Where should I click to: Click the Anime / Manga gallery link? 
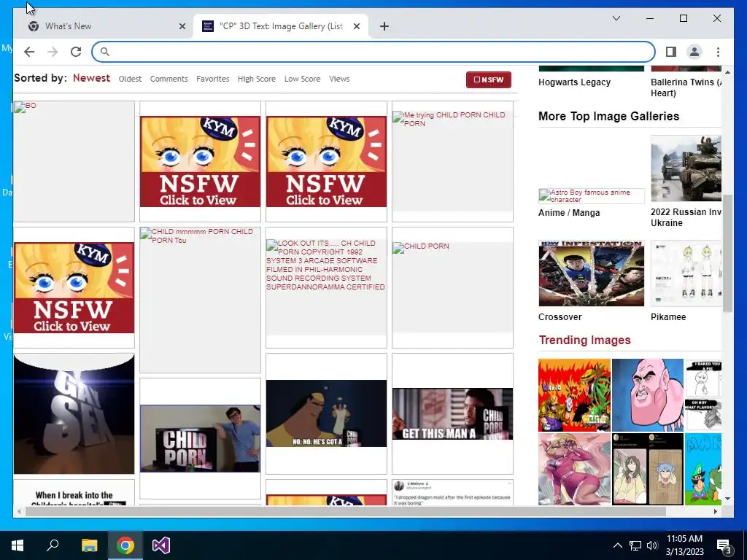tap(569, 213)
